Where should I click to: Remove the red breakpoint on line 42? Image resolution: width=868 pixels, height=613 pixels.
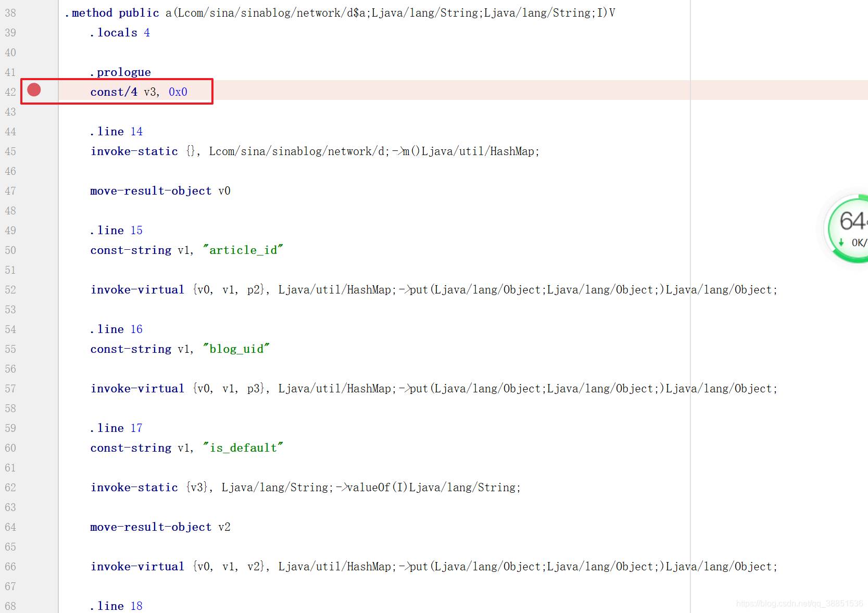34,90
